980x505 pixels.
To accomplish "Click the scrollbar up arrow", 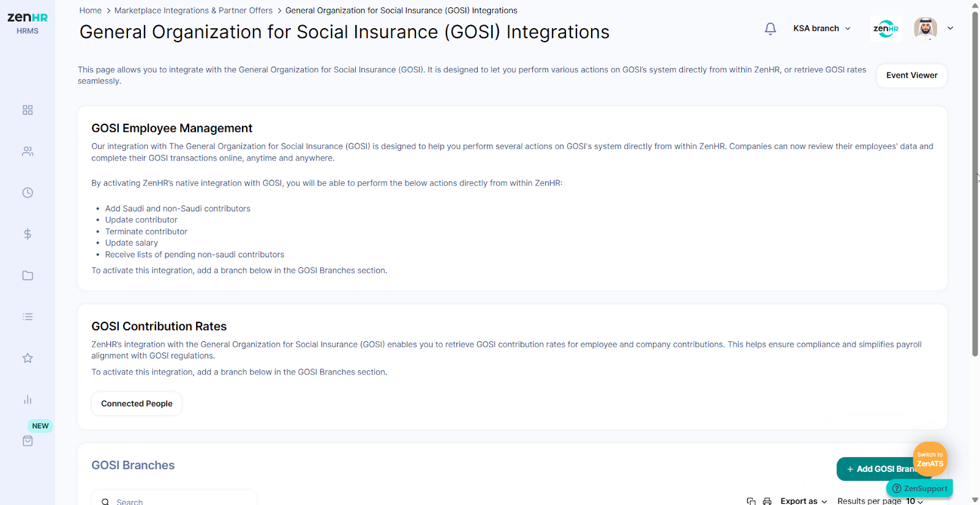I will 975,5.
